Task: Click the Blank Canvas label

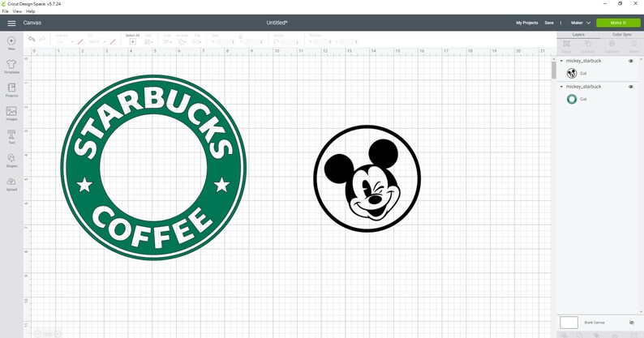Action: [595, 323]
